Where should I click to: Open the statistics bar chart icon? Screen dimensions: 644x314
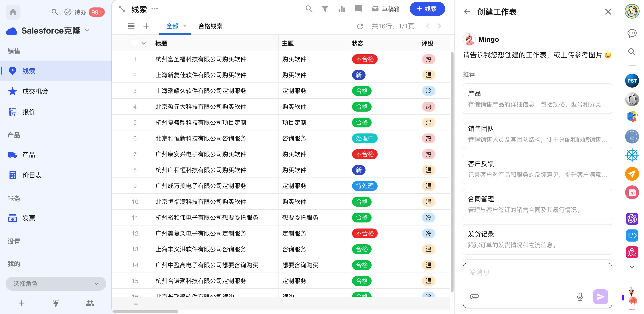(342, 9)
